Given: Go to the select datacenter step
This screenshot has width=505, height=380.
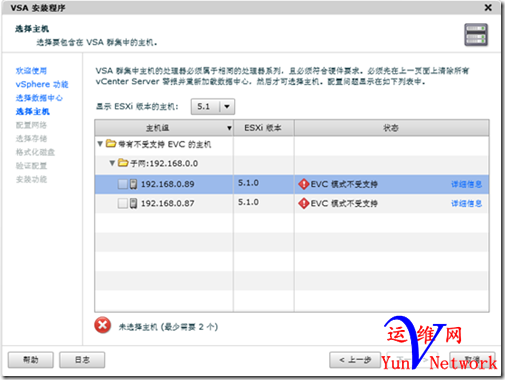Looking at the screenshot, I should tap(39, 98).
